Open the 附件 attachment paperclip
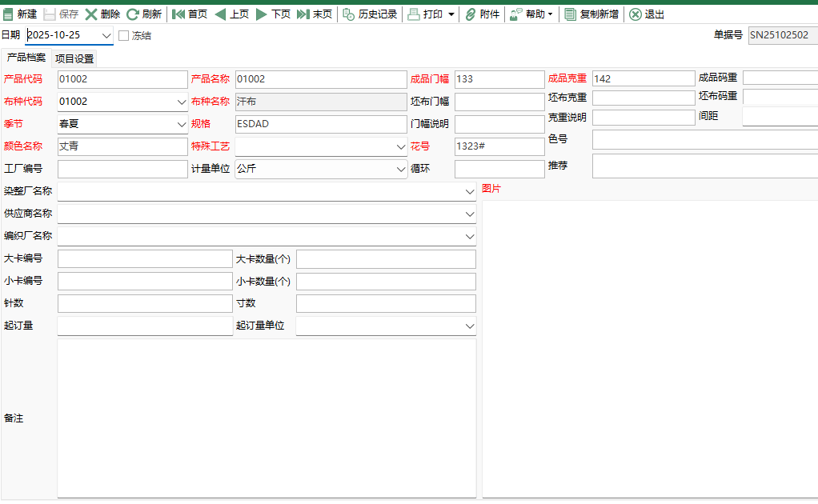Viewport: 818px width, 504px height. pyautogui.click(x=471, y=14)
